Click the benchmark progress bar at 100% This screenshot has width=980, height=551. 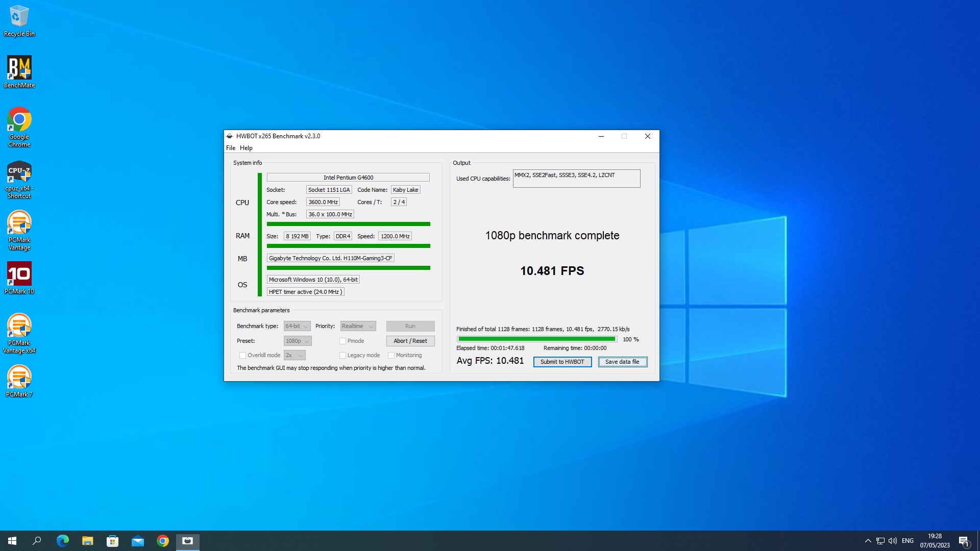[537, 339]
